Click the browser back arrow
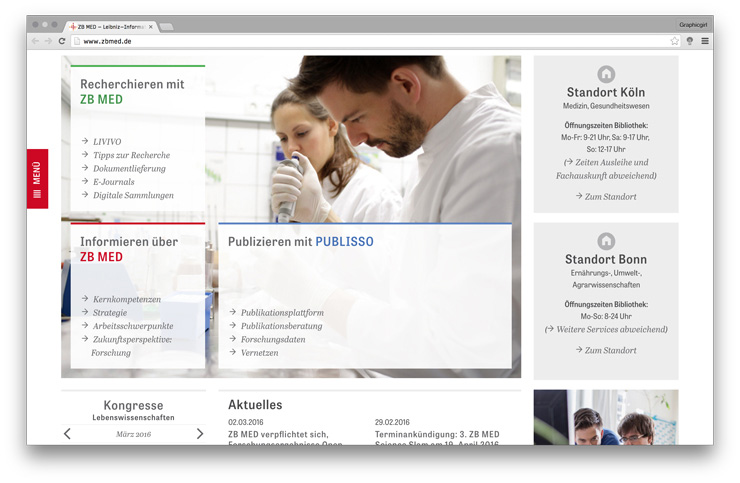Screen dimensions: 740x483 [36, 41]
